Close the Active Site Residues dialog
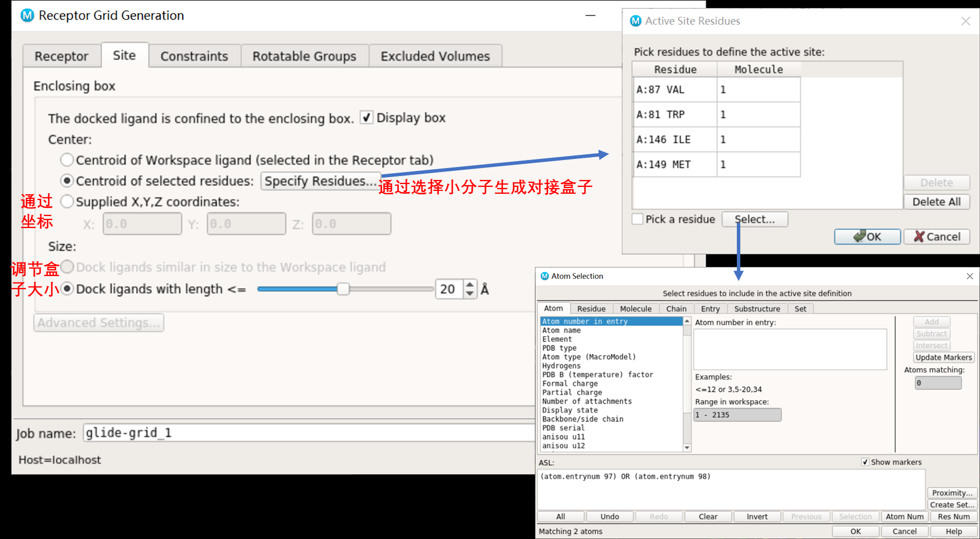980x539 pixels. coord(966,21)
